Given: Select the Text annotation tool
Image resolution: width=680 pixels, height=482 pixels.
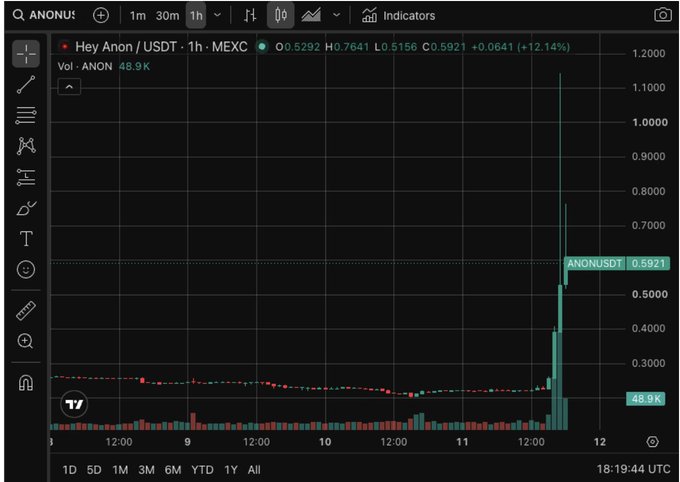Looking at the screenshot, I should tap(26, 239).
